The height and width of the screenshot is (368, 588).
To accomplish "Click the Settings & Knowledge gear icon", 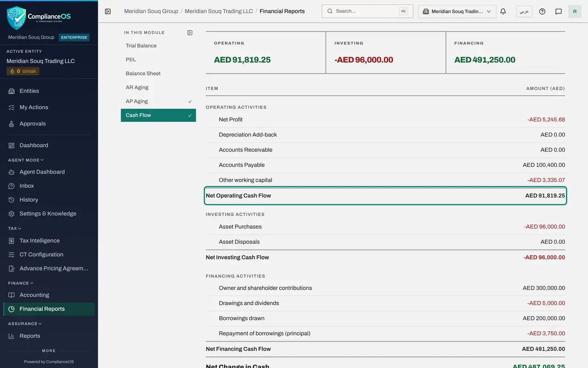I will (x=11, y=213).
